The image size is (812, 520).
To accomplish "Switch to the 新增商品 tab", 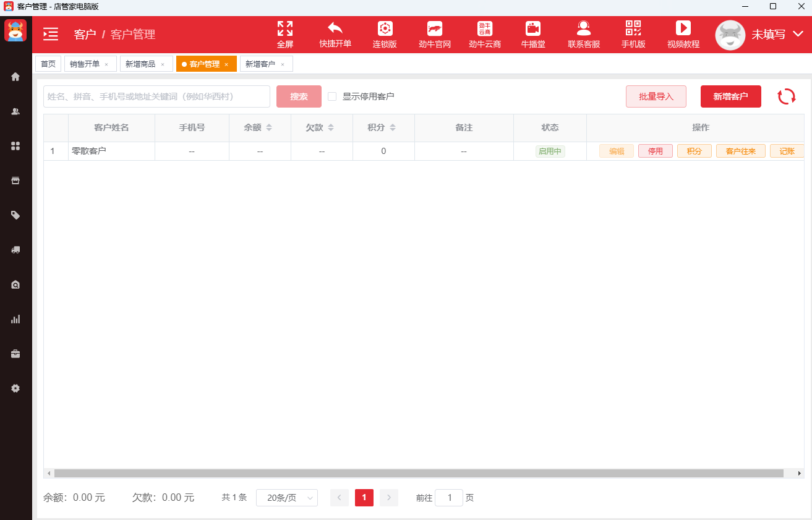I will coord(147,64).
